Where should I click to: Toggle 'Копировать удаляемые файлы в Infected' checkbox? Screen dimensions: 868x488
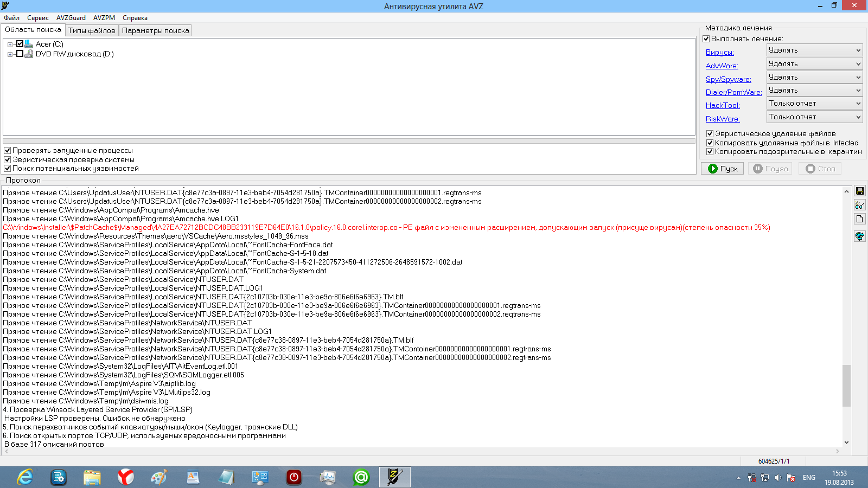pyautogui.click(x=710, y=143)
